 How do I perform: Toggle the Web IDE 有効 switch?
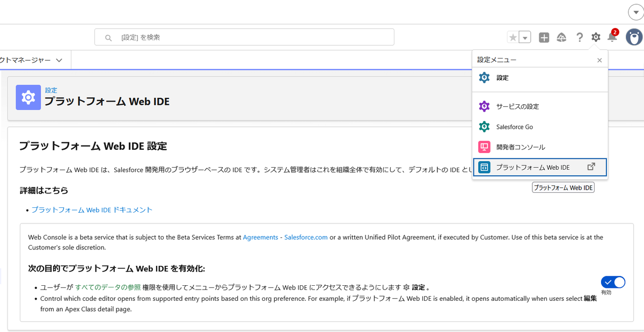613,282
